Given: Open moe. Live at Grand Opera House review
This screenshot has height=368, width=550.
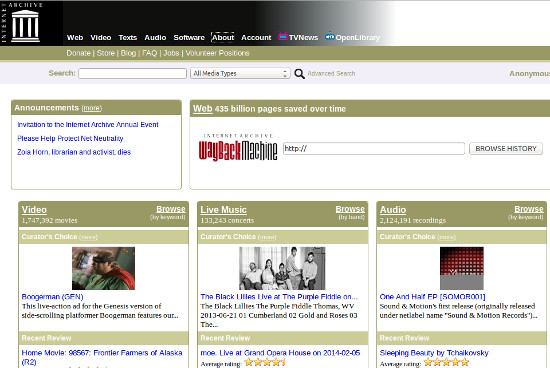Looking at the screenshot, I should pyautogui.click(x=280, y=353).
